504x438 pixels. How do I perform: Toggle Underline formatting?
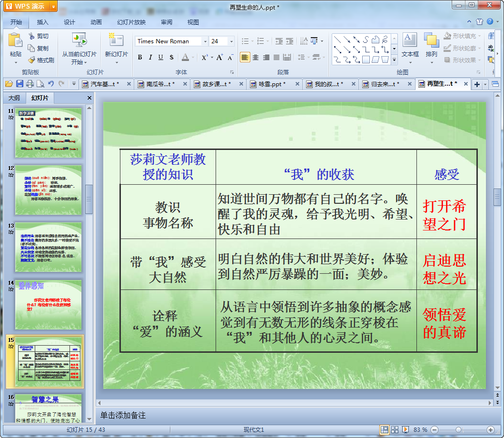161,57
